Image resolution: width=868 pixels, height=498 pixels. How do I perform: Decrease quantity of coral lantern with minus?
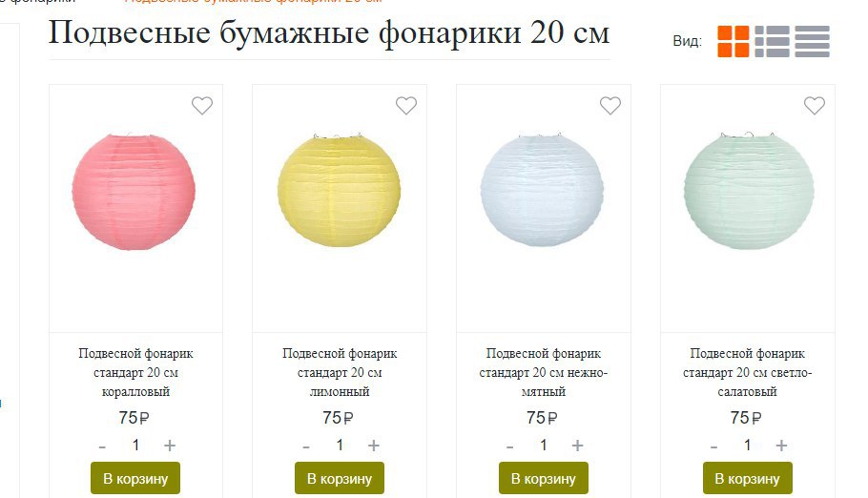[102, 446]
